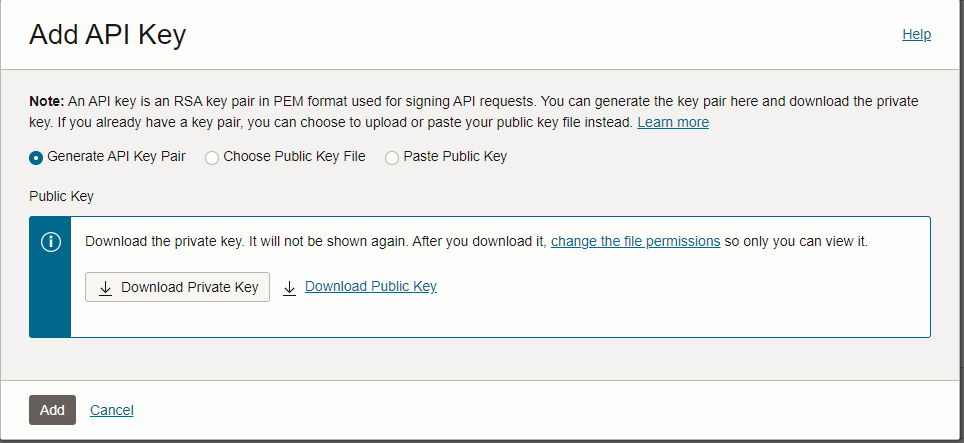Click the Choose Public Key File label text
Viewport: 964px width, 443px height.
[294, 156]
